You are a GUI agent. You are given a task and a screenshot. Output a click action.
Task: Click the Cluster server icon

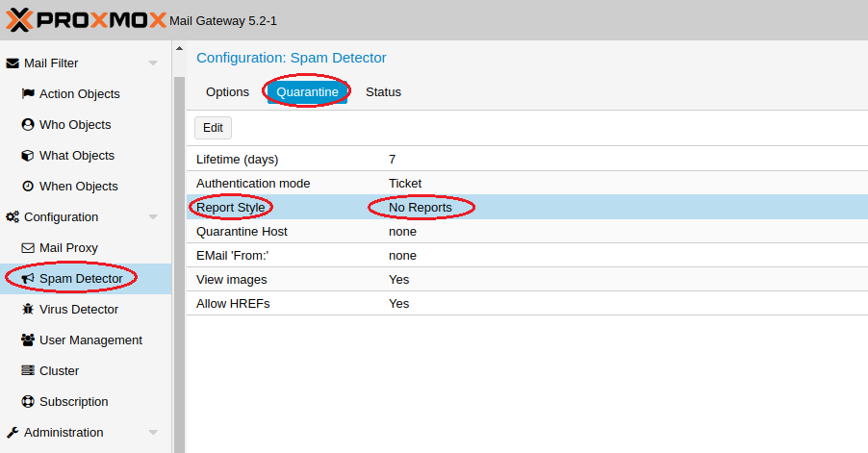[x=28, y=370]
